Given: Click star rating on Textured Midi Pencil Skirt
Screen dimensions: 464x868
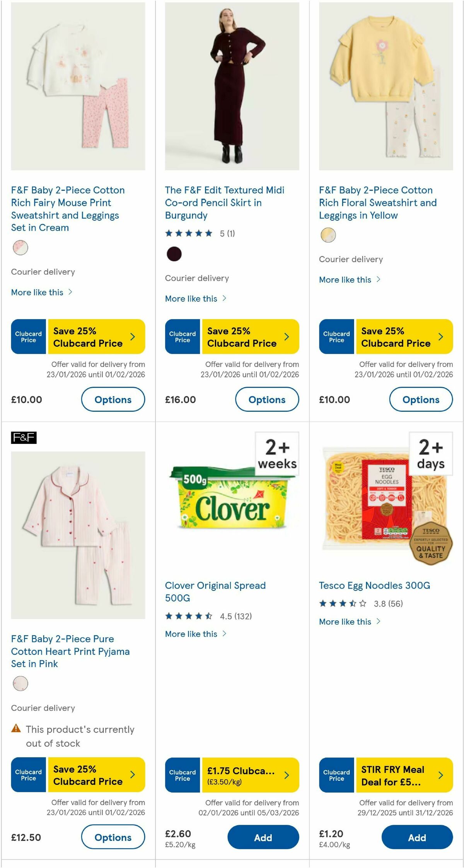Looking at the screenshot, I should [x=188, y=233].
